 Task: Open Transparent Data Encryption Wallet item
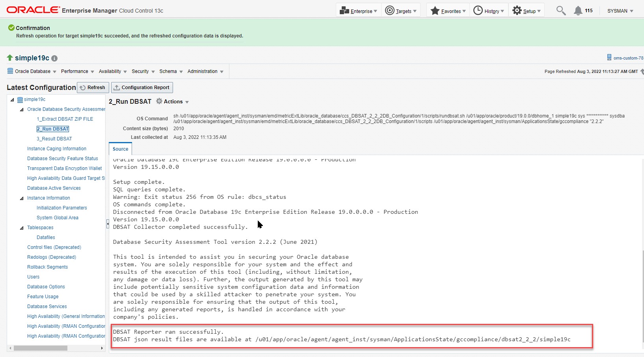(x=65, y=168)
